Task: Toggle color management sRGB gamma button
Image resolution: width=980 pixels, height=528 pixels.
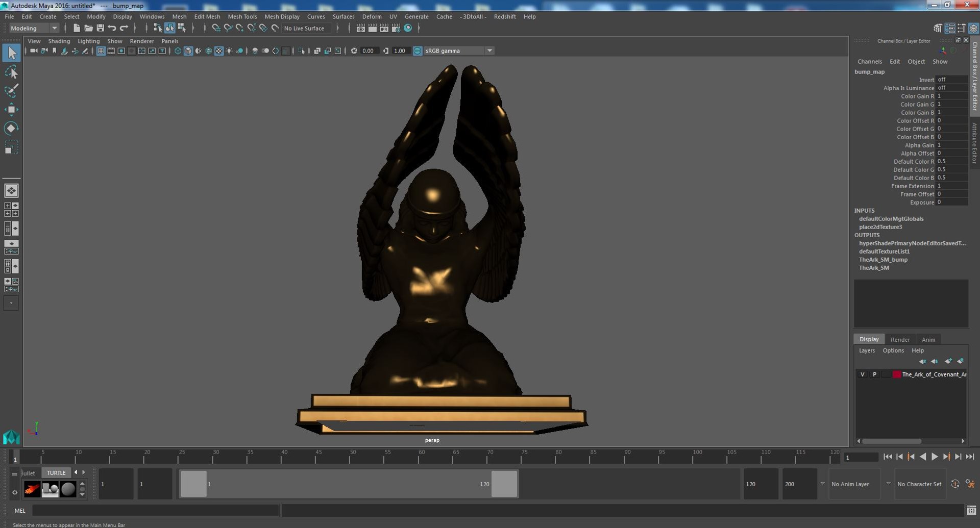Action: [x=418, y=51]
